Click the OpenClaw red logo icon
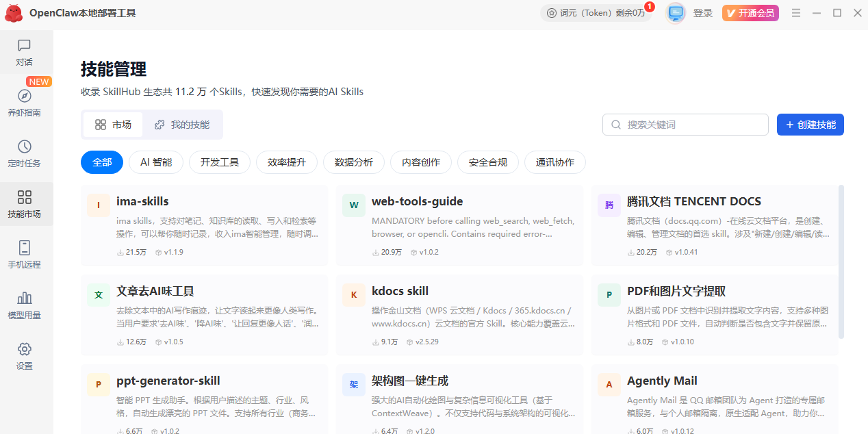 click(x=14, y=13)
